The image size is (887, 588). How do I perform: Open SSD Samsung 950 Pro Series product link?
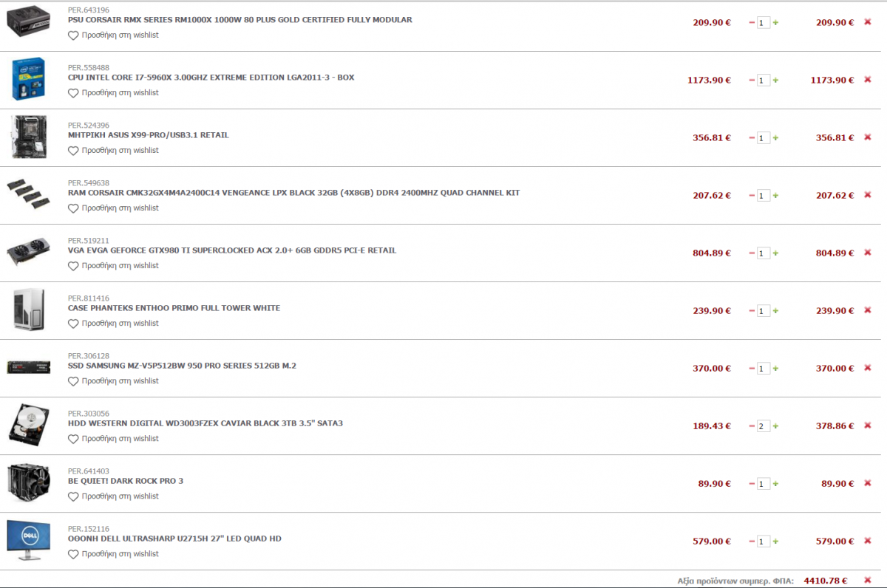(x=182, y=366)
